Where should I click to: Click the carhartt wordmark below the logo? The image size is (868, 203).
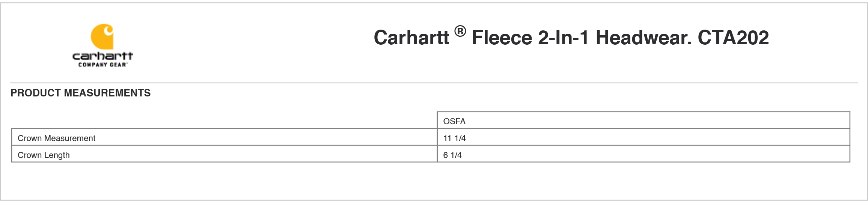(x=102, y=56)
